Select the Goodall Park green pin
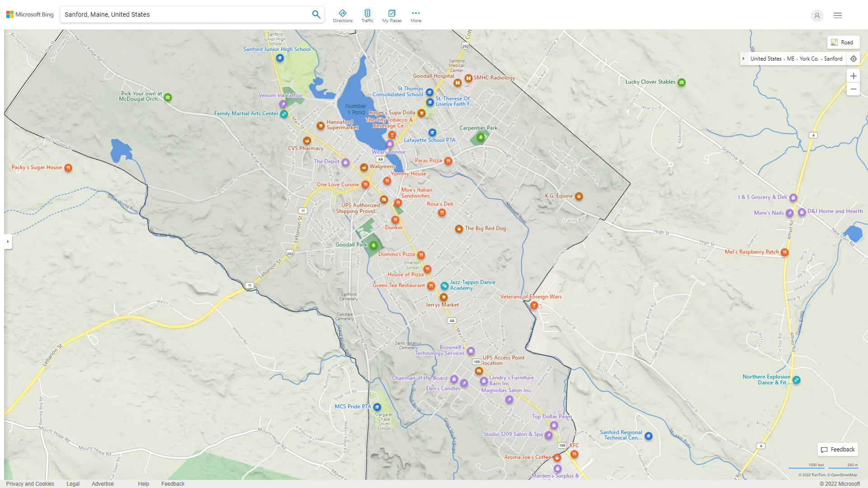 pos(373,245)
